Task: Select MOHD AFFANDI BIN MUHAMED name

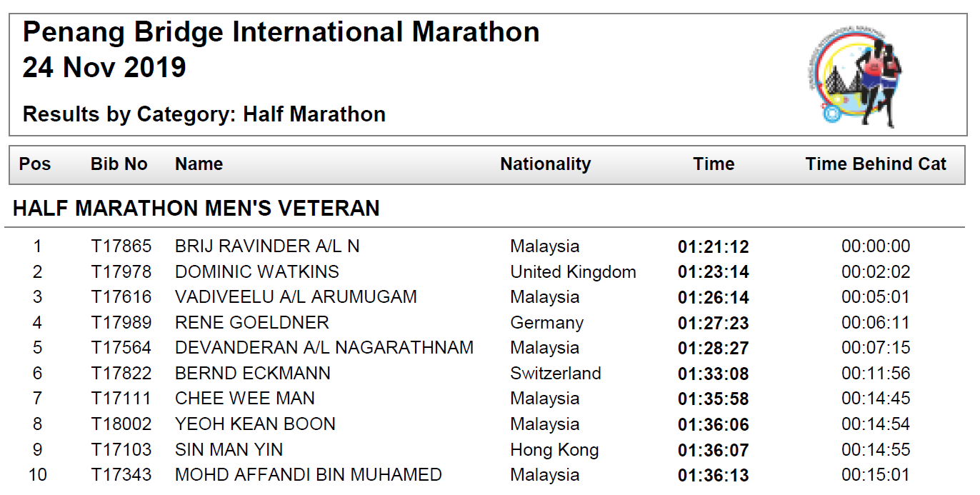Action: coord(309,475)
